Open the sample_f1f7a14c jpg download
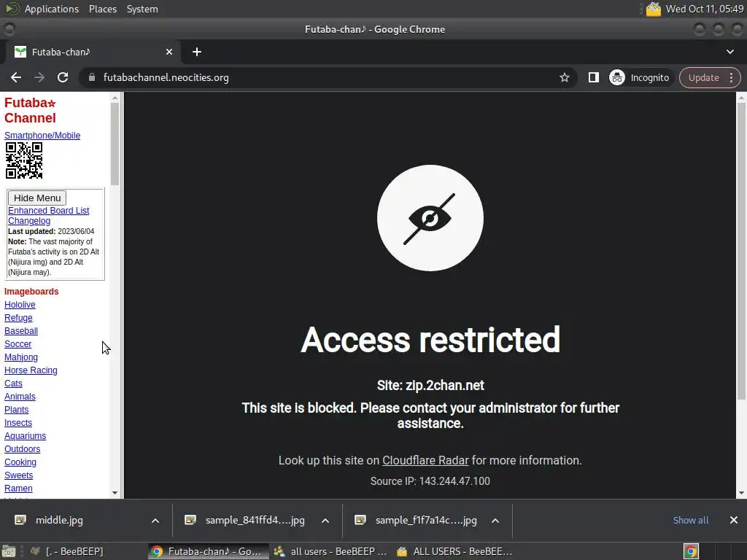Viewport: 747px width, 560px height. click(425, 520)
